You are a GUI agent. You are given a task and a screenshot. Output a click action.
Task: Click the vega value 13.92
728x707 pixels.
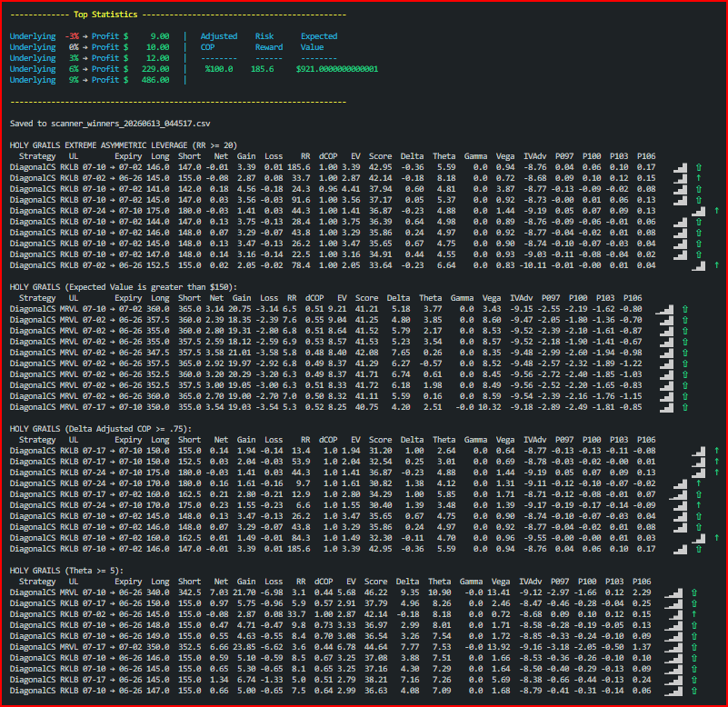499,647
